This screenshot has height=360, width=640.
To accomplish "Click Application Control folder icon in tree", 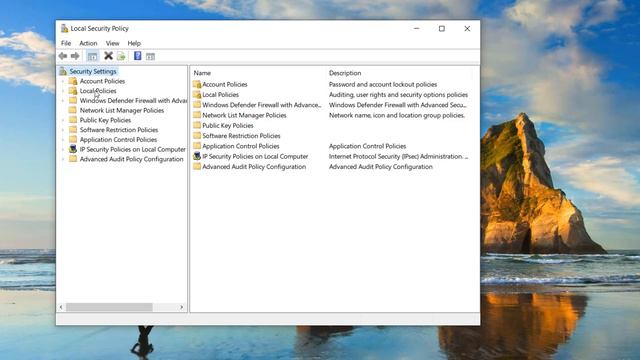I will click(73, 140).
